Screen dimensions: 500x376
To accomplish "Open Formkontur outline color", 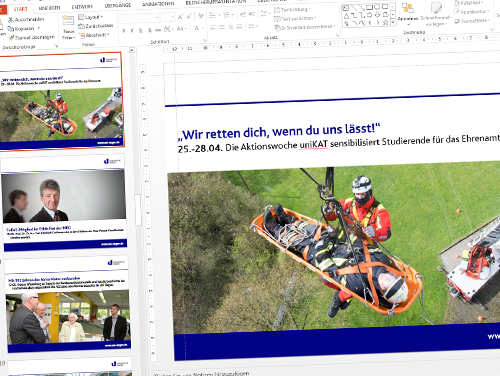I will [470, 11].
